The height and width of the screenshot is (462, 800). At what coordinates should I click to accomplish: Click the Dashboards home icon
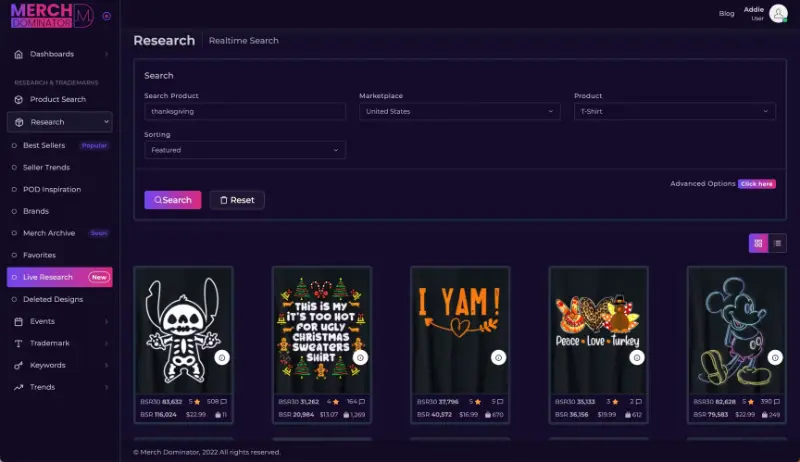click(18, 54)
